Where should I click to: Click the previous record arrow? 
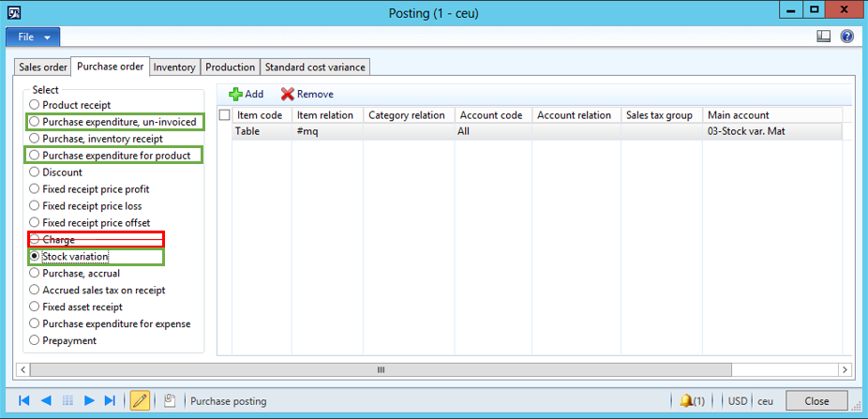45,400
